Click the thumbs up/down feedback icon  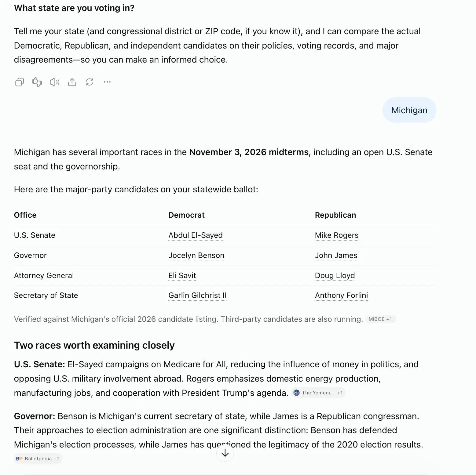click(37, 82)
